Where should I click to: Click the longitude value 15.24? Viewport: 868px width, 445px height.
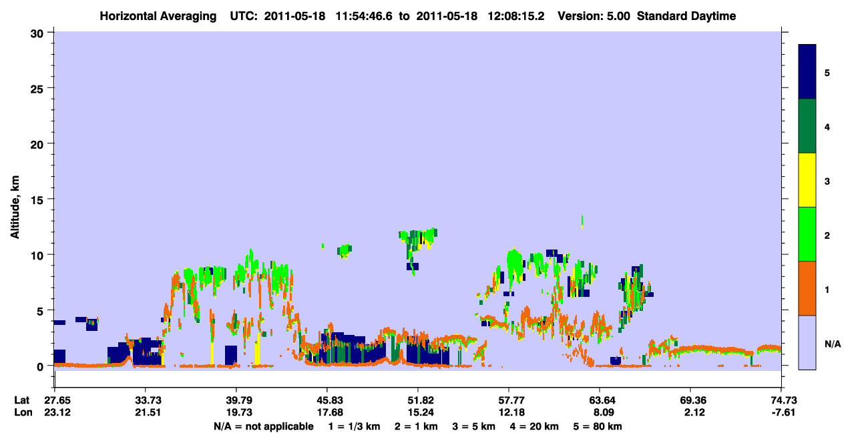click(417, 412)
